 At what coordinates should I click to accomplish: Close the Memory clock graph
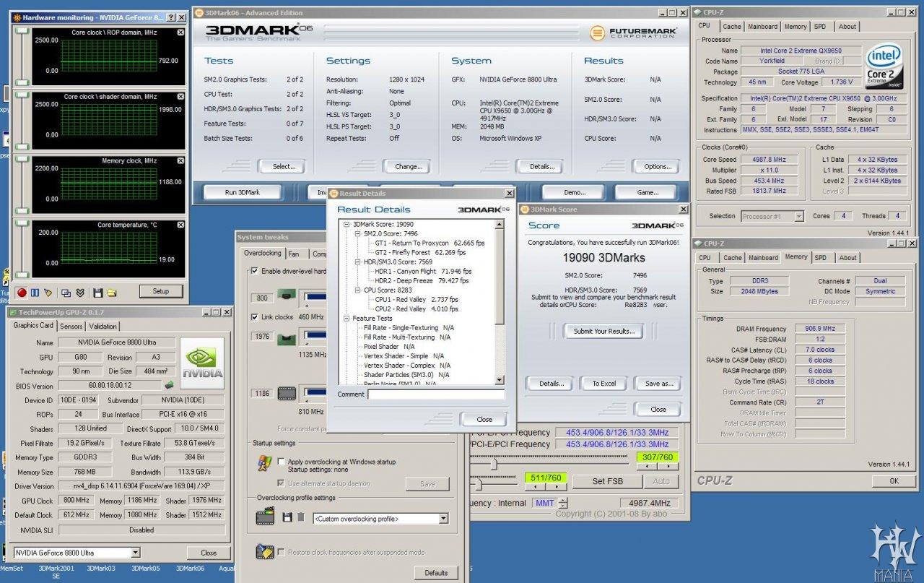(x=180, y=160)
